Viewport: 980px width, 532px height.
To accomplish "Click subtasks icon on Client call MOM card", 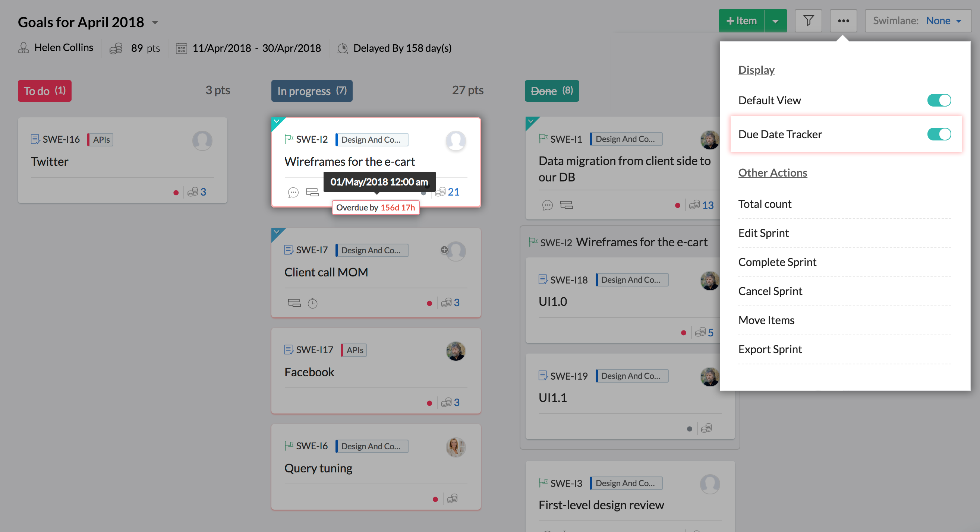I will [294, 303].
